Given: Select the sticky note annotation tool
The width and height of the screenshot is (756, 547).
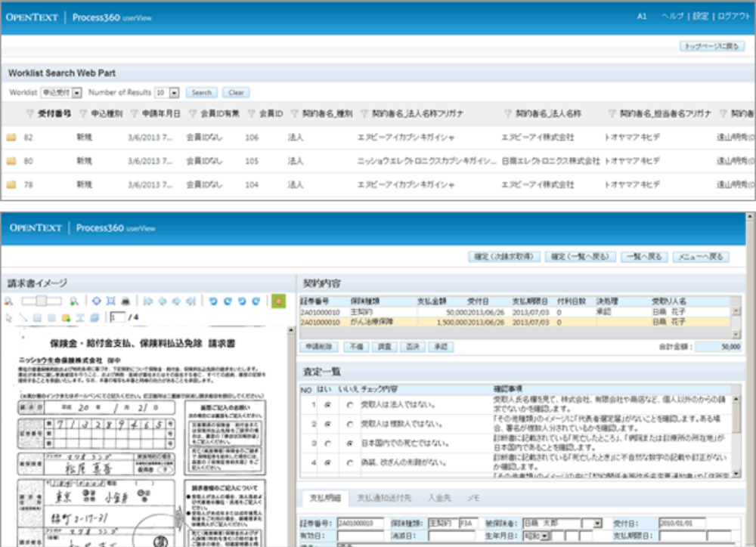Looking at the screenshot, I should coord(66,317).
